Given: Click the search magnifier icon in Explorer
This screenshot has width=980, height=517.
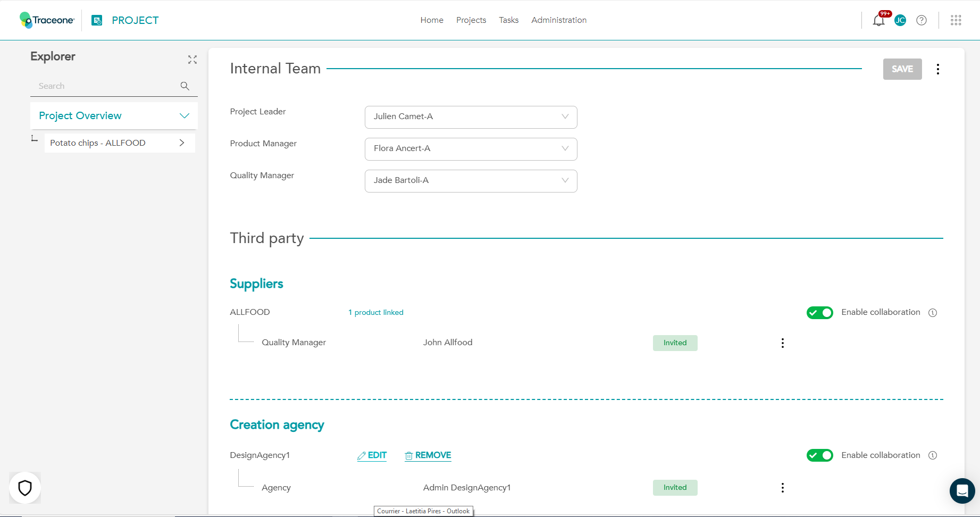Looking at the screenshot, I should pyautogui.click(x=185, y=86).
